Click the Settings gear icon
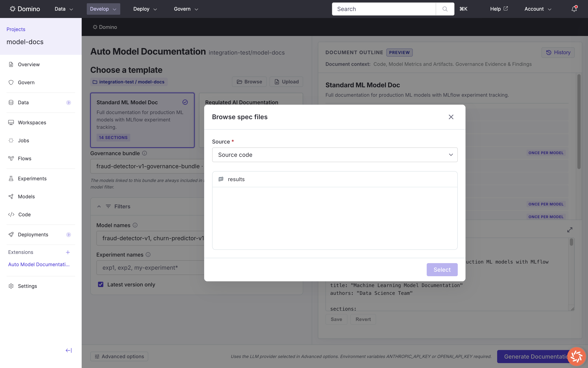The image size is (588, 368). [x=11, y=286]
